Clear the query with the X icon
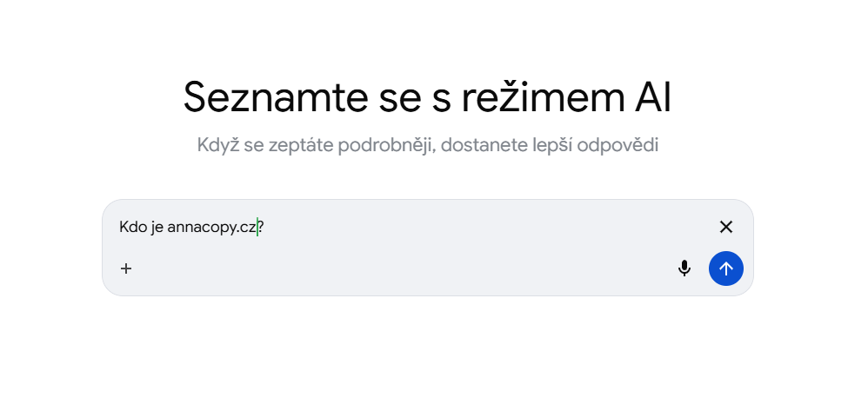868x411 pixels. [726, 227]
